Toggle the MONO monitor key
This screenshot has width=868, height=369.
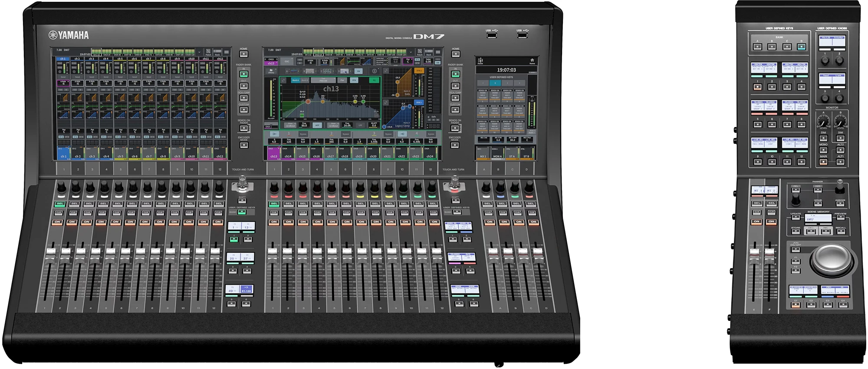coord(823,150)
